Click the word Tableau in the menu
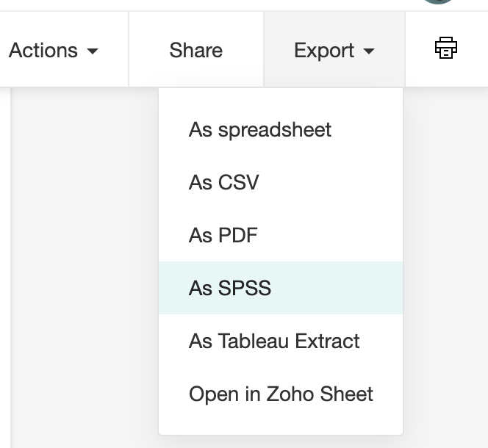Screen dimensions: 488x448 coord(254,342)
